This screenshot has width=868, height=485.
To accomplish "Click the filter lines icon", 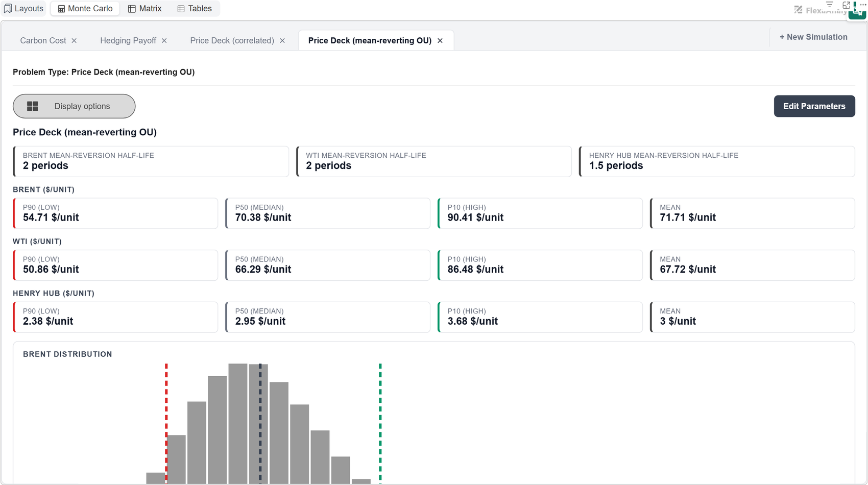I will pos(830,4).
